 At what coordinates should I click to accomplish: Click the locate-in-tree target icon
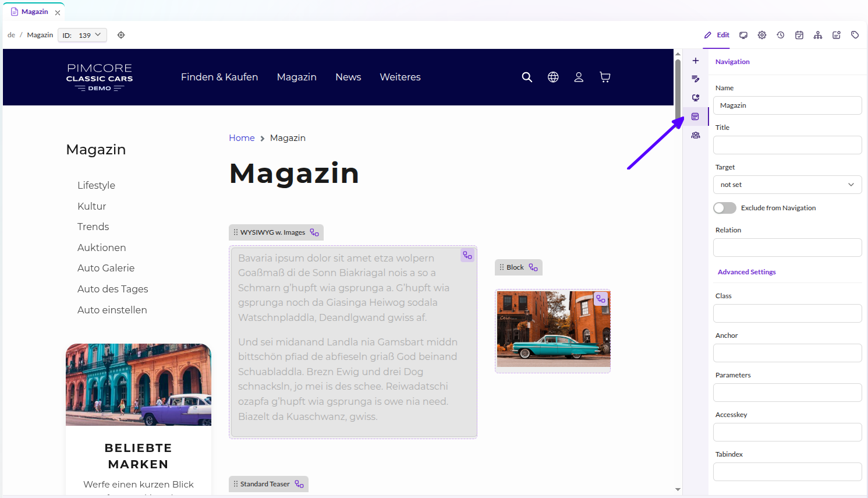(x=121, y=35)
